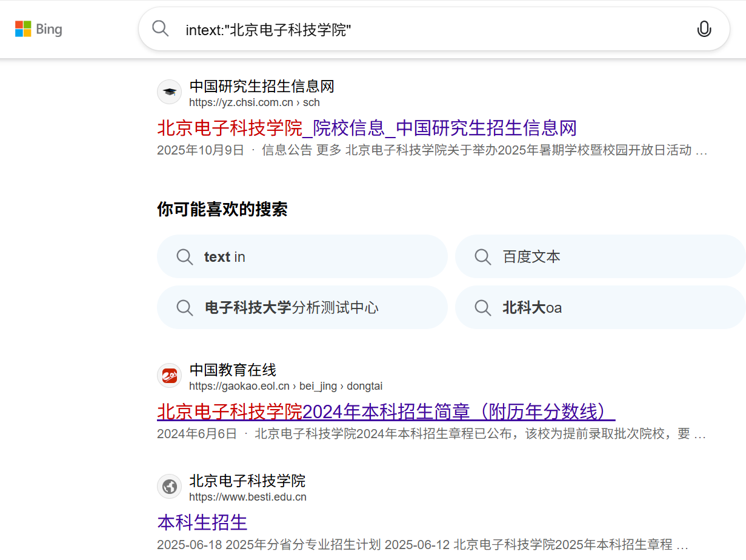Open 2024年本科招生简章 result link

coord(386,412)
